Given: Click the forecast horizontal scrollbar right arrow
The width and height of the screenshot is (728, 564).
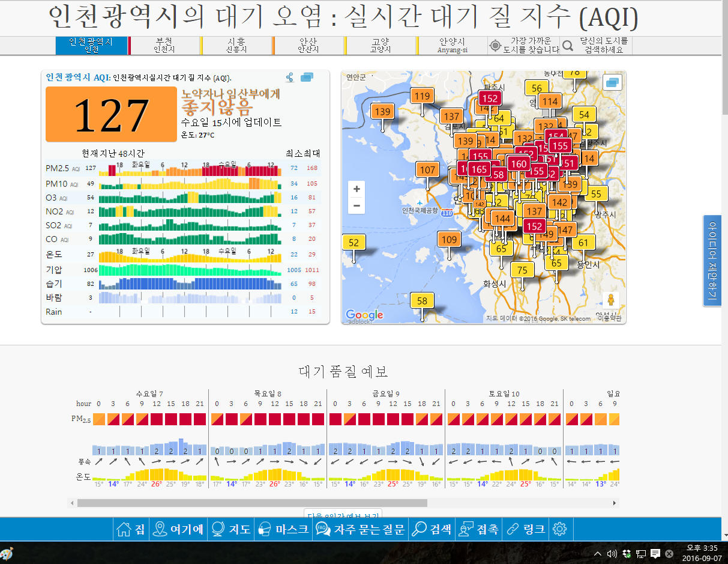Looking at the screenshot, I should click(615, 503).
